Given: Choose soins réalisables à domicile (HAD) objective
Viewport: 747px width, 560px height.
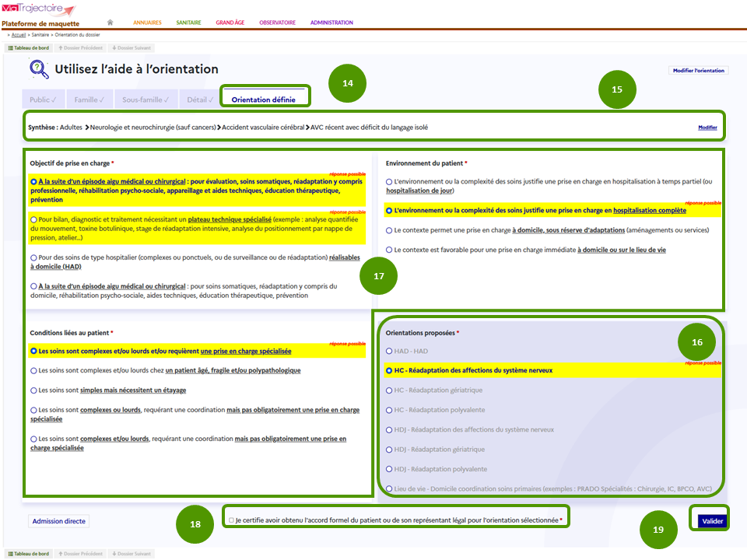Looking at the screenshot, I should 33,257.
